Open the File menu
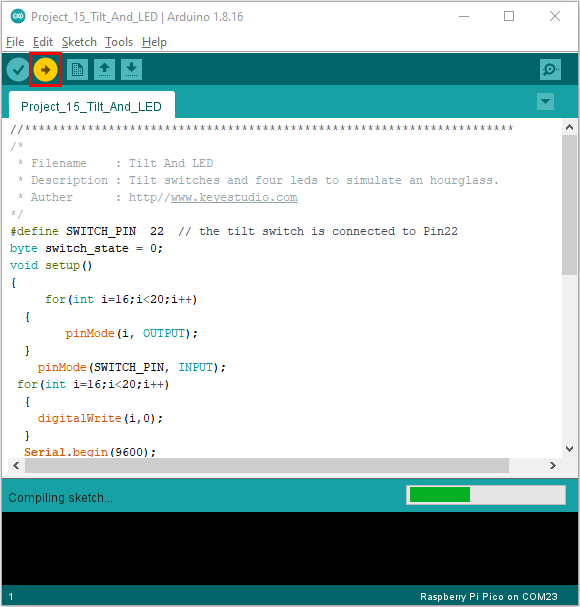 point(15,42)
